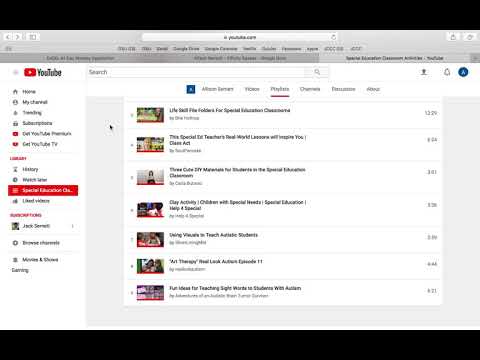Open the hamburger guide menu
The width and height of the screenshot is (480, 360).
click(x=15, y=72)
